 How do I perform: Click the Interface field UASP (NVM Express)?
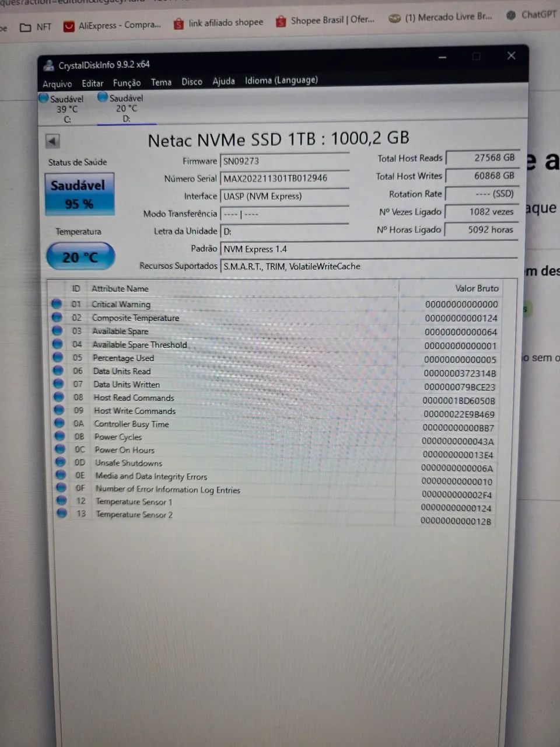(x=284, y=196)
